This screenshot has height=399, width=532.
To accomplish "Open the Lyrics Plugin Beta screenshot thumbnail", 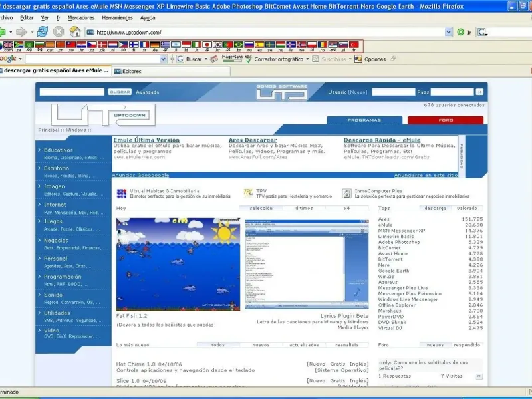I will pos(307,264).
